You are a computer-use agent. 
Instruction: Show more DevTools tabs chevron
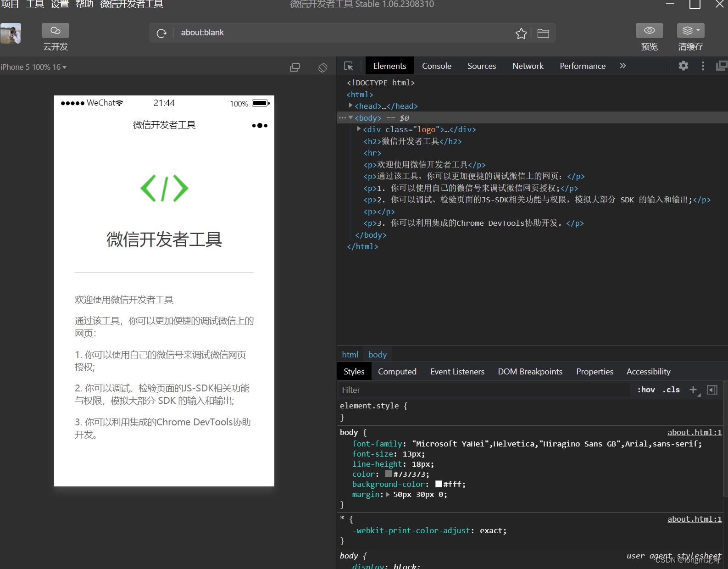(x=623, y=66)
